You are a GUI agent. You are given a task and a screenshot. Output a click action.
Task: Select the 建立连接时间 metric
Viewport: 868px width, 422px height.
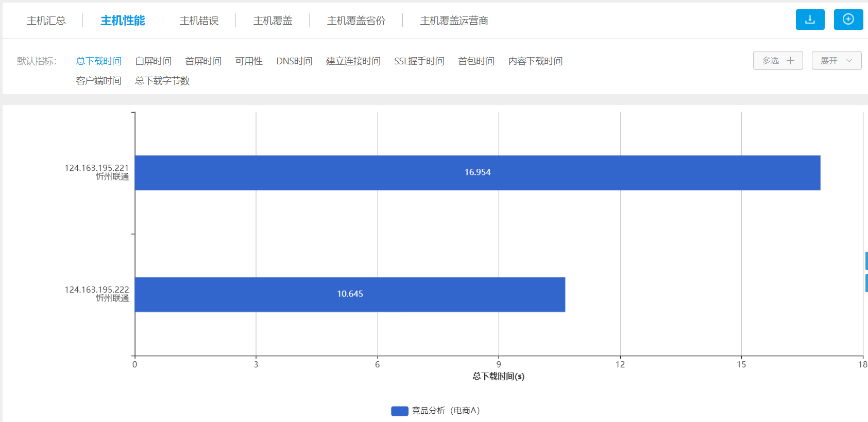pyautogui.click(x=353, y=61)
